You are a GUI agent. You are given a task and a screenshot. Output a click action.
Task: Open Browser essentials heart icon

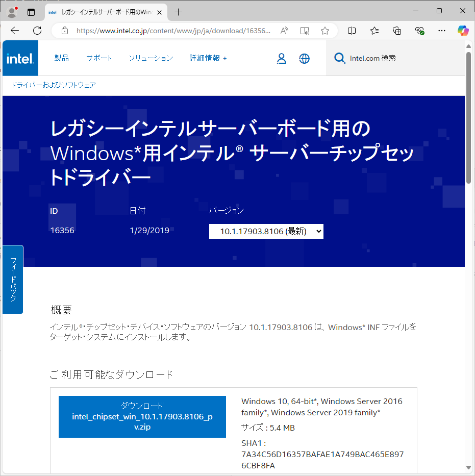click(x=419, y=31)
